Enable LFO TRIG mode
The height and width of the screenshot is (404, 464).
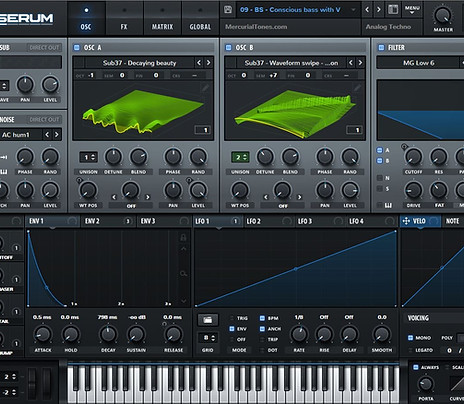232,318
